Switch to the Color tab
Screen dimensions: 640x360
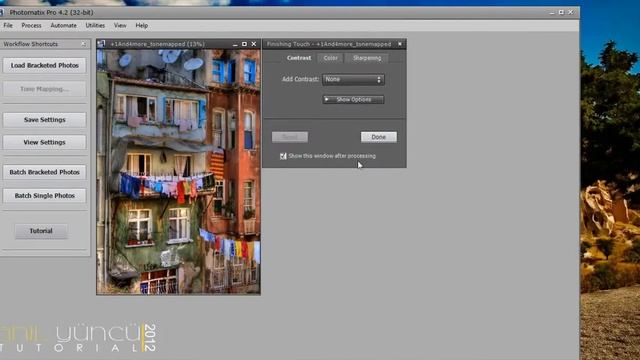[331, 58]
